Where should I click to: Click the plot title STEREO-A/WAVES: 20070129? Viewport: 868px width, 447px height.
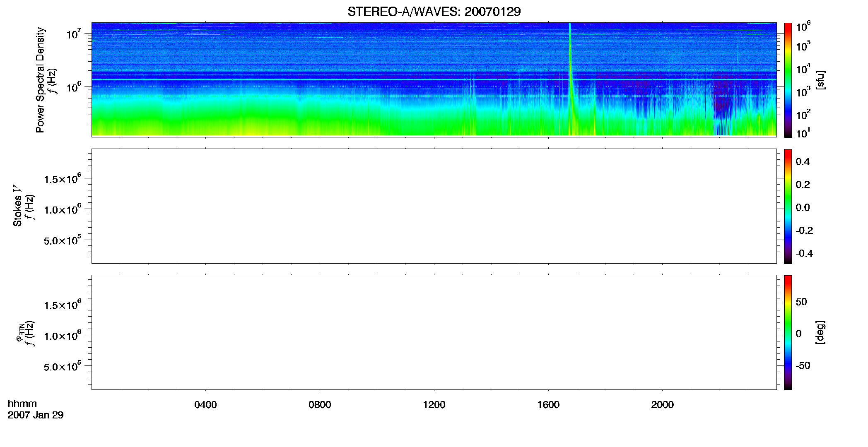(x=434, y=12)
